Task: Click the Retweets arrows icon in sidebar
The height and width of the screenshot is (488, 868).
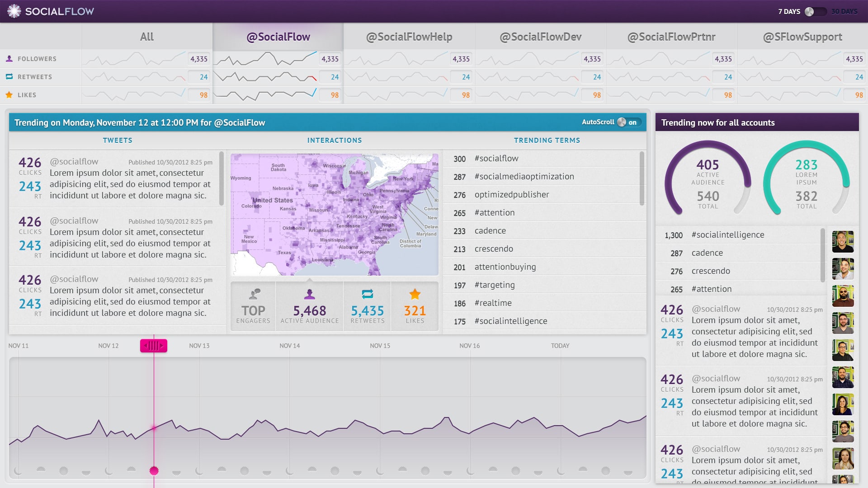Action: [9, 77]
